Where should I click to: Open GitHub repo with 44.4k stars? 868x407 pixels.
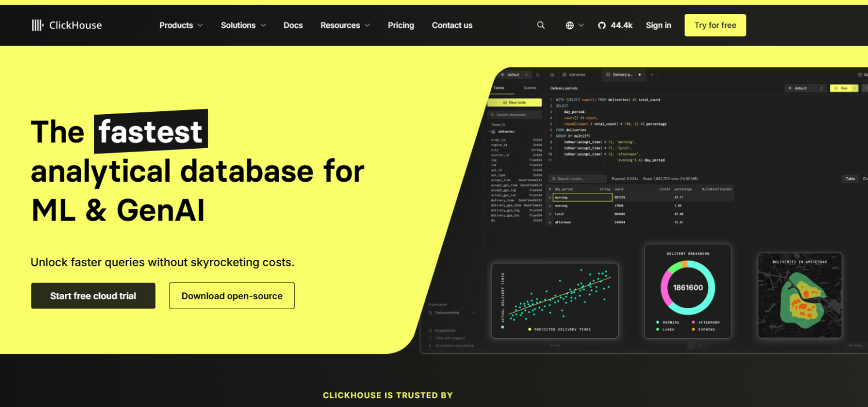tap(615, 25)
